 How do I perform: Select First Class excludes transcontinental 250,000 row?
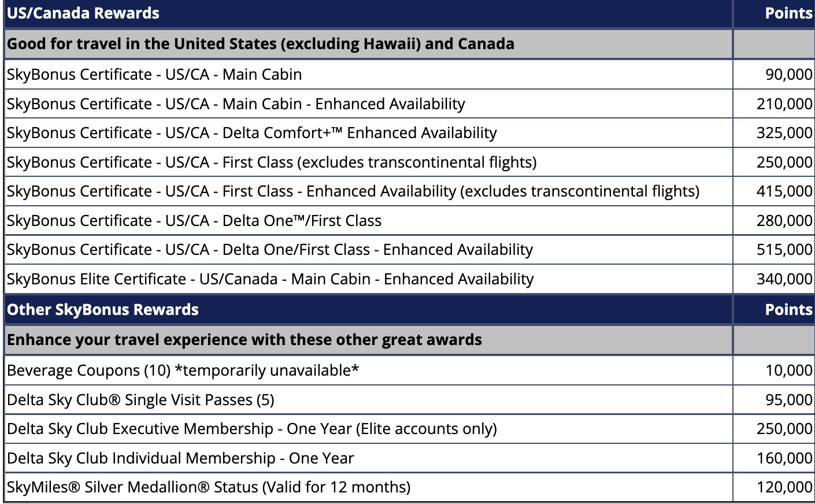pyautogui.click(x=272, y=162)
